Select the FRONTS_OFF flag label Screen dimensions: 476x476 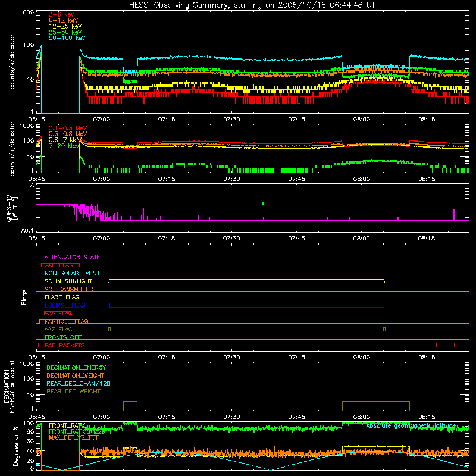(63, 337)
